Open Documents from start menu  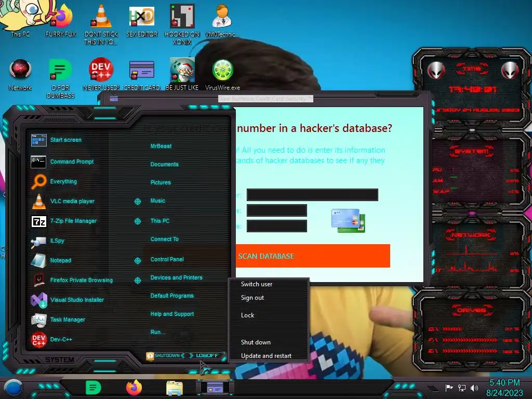164,164
